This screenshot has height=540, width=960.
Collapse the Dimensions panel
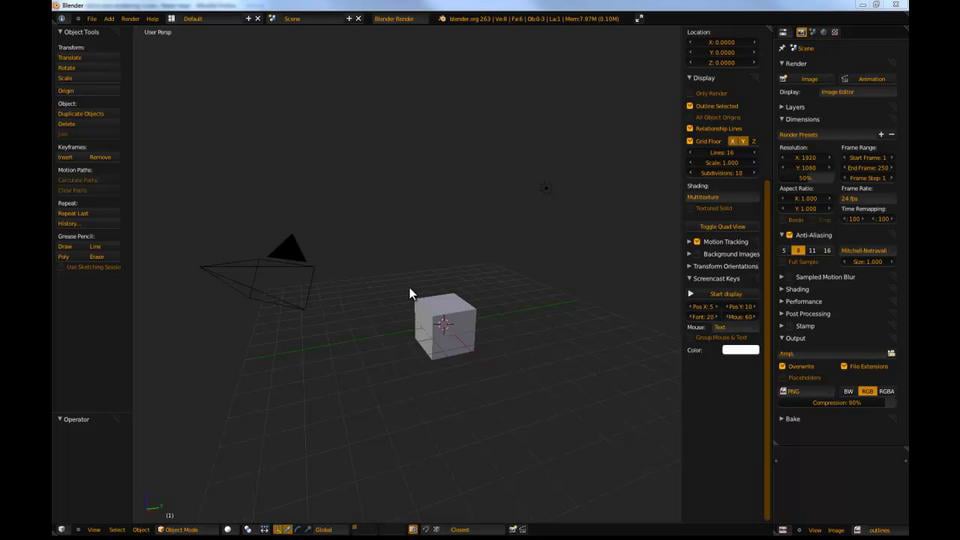[x=782, y=119]
